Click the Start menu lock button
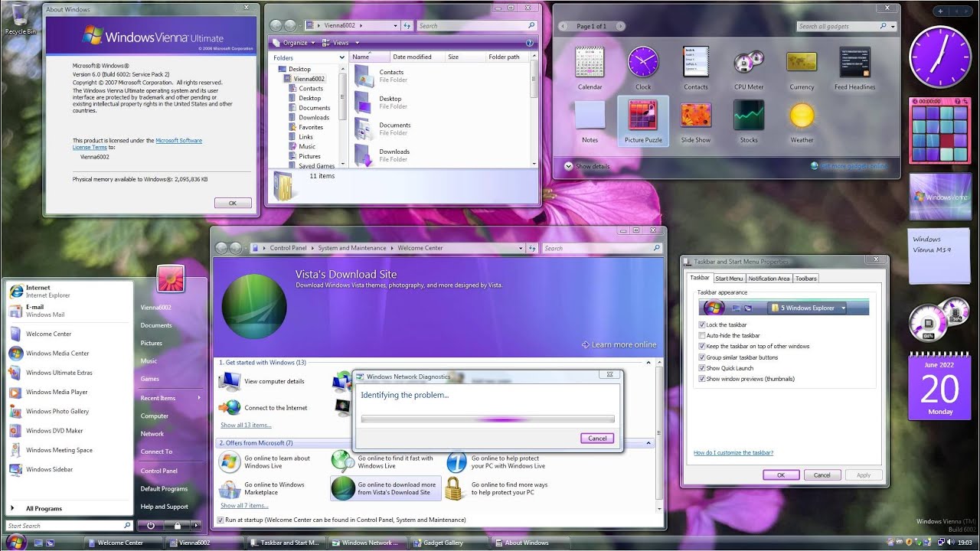This screenshot has height=551, width=980. 177,526
